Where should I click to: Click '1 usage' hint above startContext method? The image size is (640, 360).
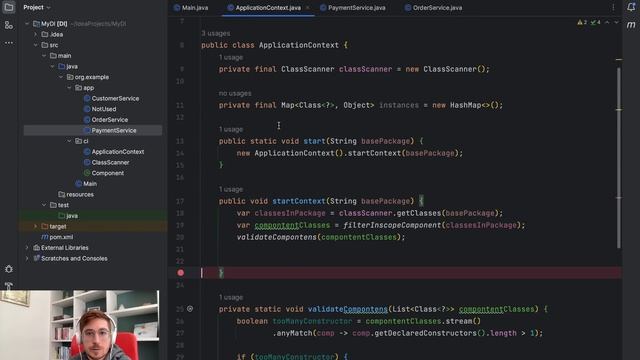click(231, 189)
